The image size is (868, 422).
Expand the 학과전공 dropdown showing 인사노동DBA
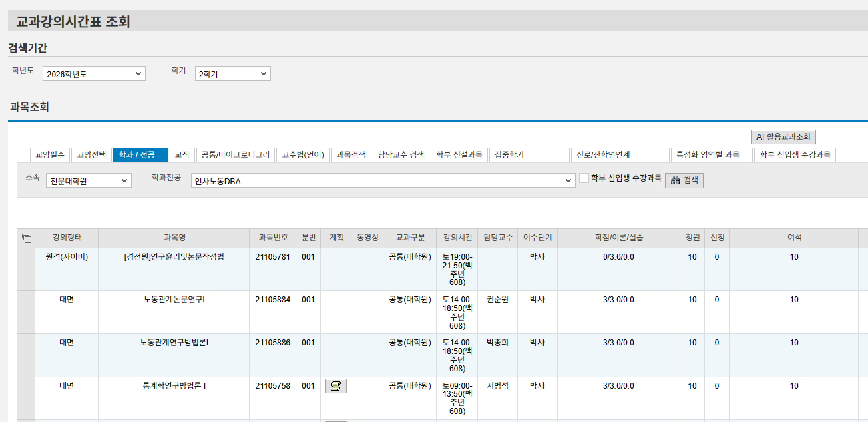383,180
